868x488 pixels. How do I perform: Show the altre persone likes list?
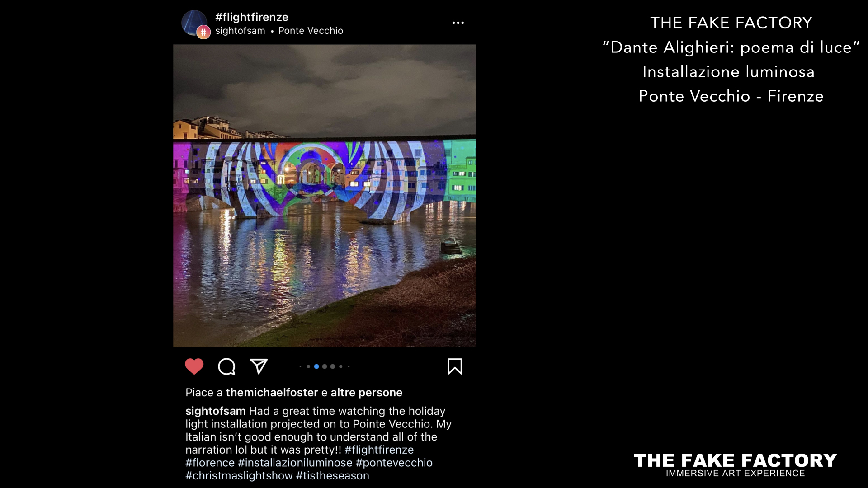[x=367, y=393]
